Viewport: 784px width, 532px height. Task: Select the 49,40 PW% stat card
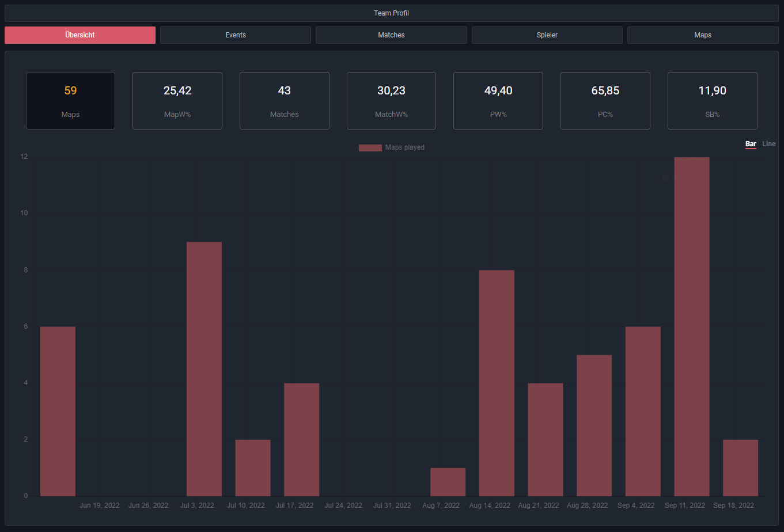[498, 101]
